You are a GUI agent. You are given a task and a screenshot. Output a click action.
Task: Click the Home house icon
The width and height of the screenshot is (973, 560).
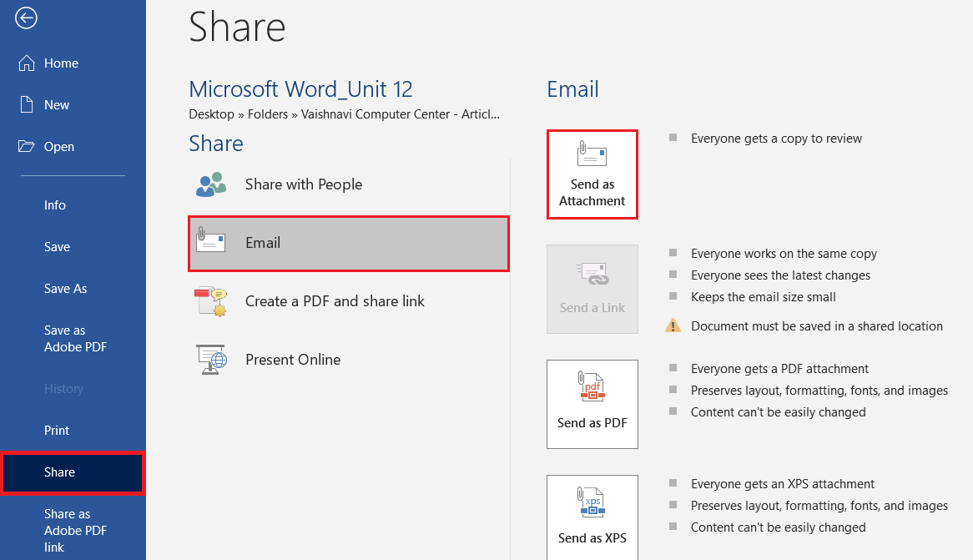(26, 63)
